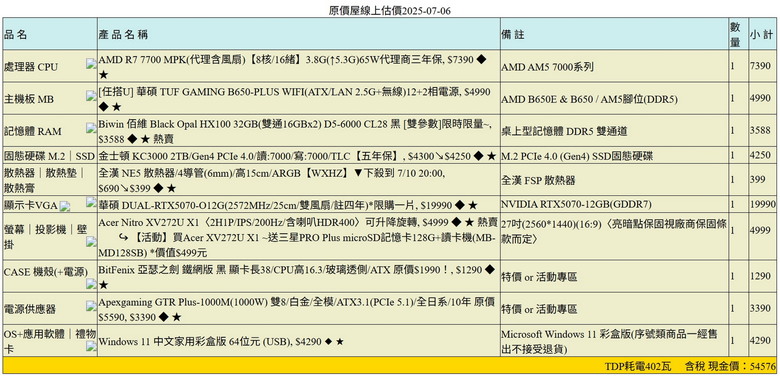Image resolution: width=780 pixels, height=376 pixels.
Task: Click the title 原價屋線上估價2025-07-06
Action: coord(390,10)
